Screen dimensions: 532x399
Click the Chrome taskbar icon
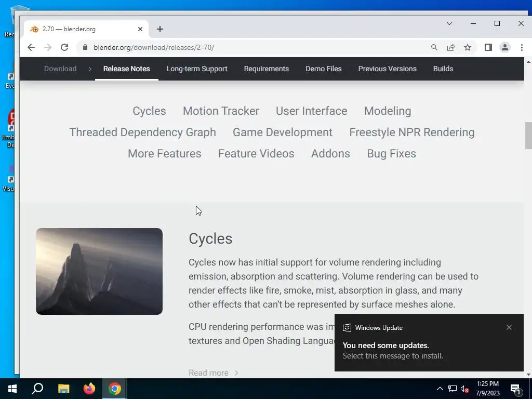tap(115, 389)
